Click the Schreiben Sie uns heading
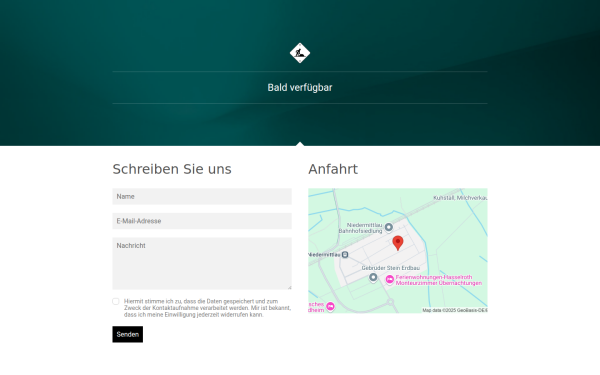The width and height of the screenshot is (600, 375). [172, 169]
